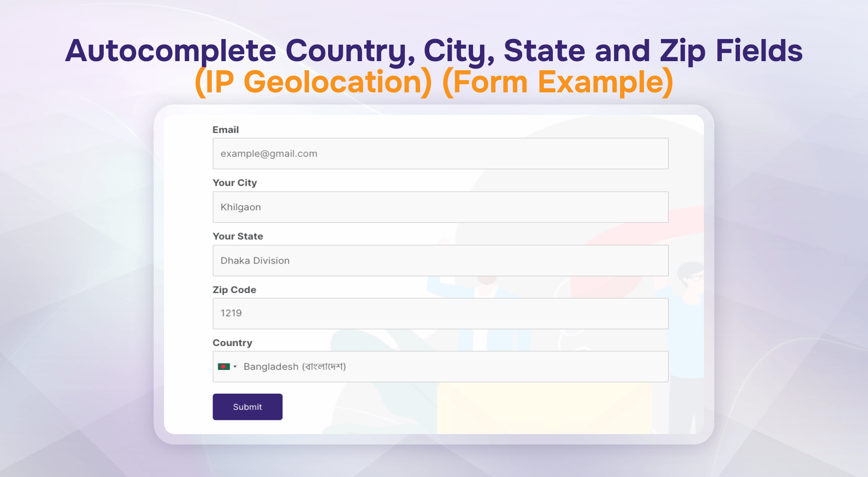Click the Submit button
Screen dimensions: 868x477
(x=247, y=407)
